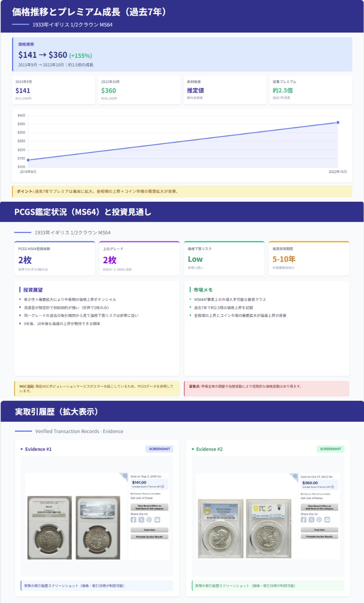The height and width of the screenshot is (603, 364).
Task: Click Facebook share icon in Evidence #1
Action: coord(133,520)
